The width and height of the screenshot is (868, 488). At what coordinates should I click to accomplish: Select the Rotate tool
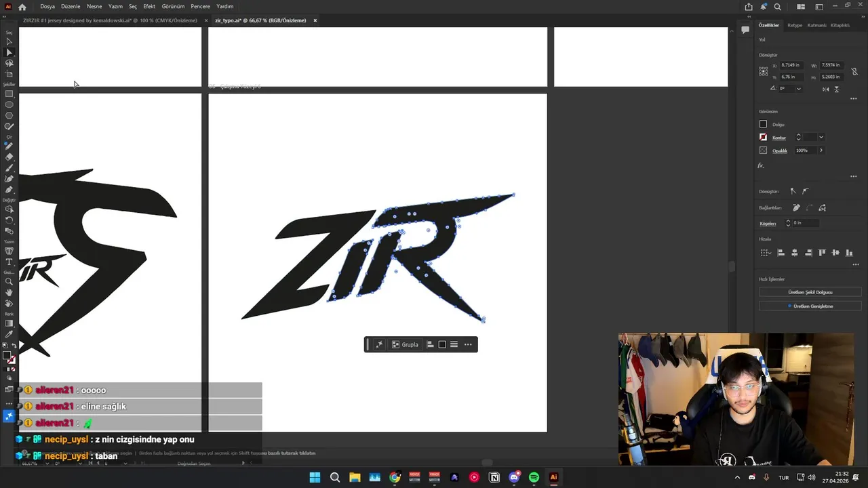tap(9, 220)
